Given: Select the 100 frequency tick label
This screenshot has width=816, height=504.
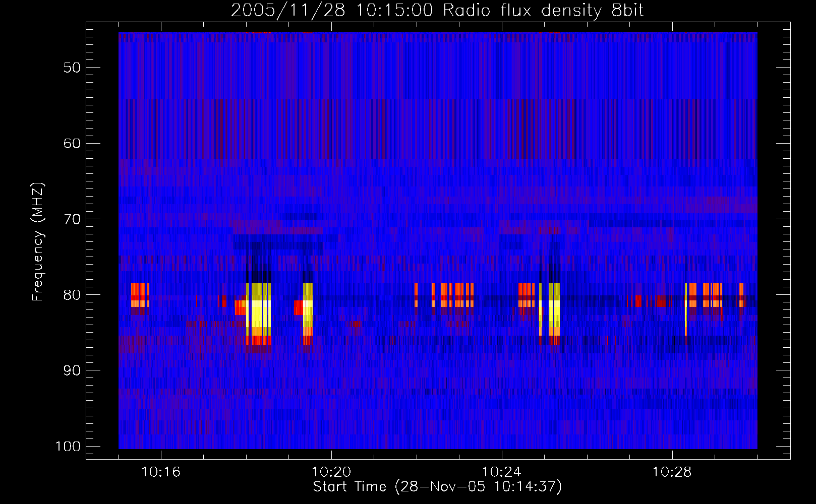Looking at the screenshot, I should (x=68, y=447).
